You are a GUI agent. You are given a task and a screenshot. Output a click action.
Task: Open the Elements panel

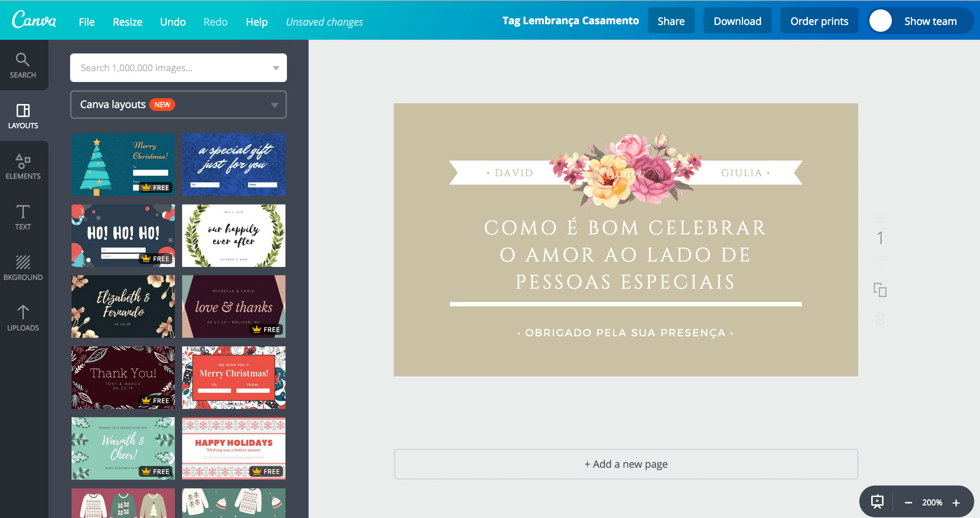pyautogui.click(x=23, y=167)
